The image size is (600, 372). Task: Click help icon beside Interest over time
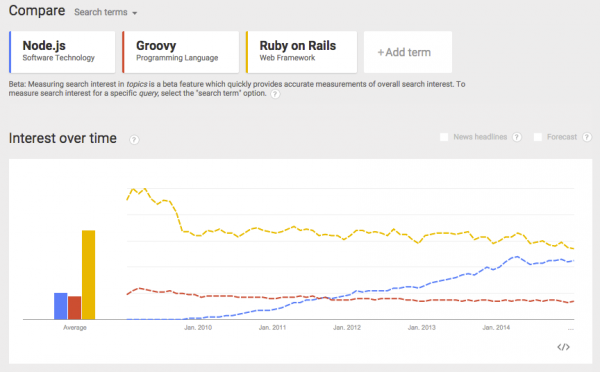(x=134, y=140)
